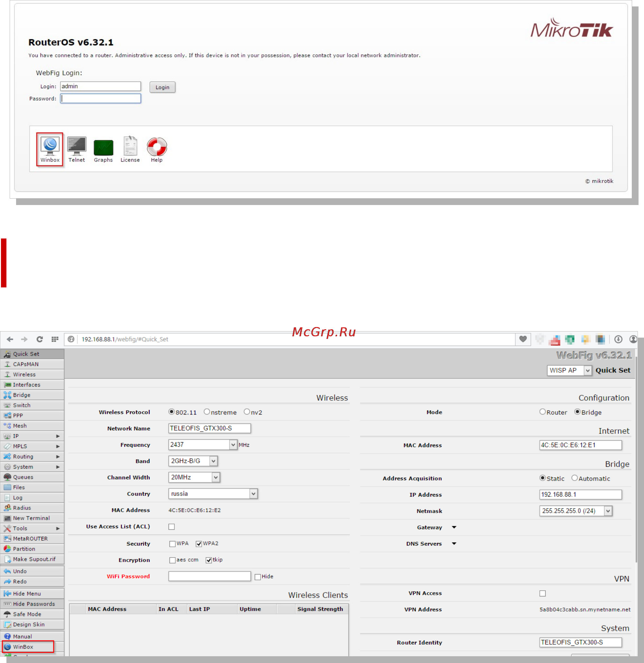Expand the MPLS submenu
Image resolution: width=644 pixels, height=663 pixels.
pos(32,446)
